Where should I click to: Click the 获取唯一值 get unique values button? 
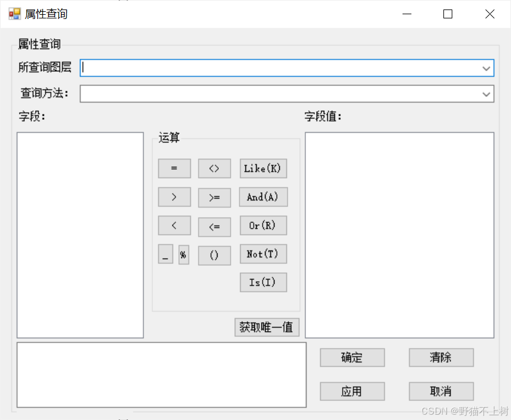coord(266,327)
